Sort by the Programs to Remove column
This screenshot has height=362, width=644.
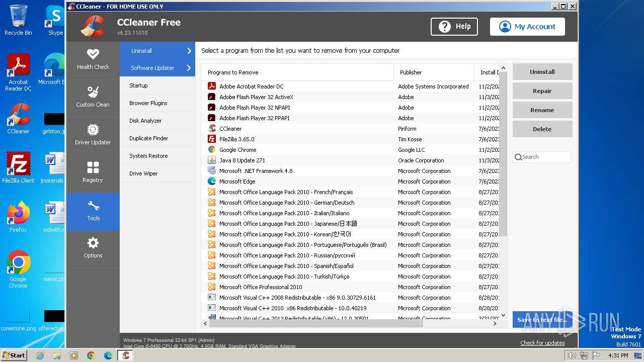click(297, 72)
